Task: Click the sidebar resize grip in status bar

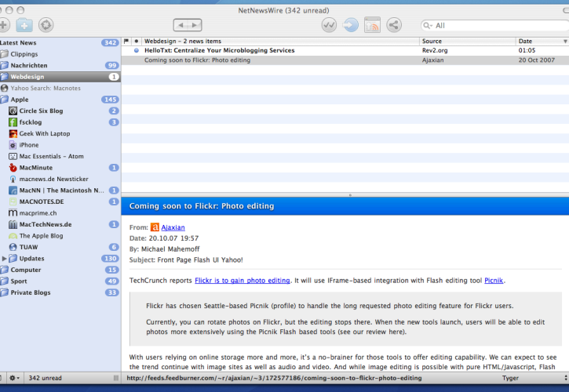Action: (115, 378)
